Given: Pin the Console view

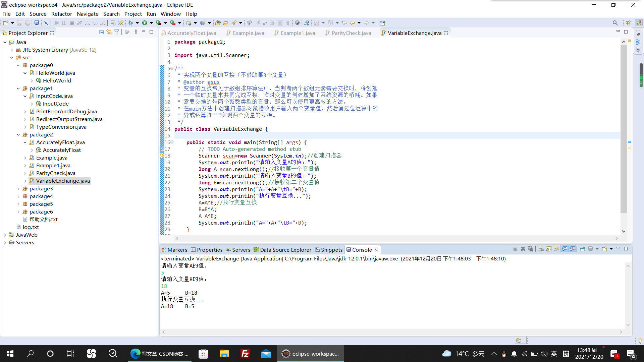Looking at the screenshot, I should 582,249.
